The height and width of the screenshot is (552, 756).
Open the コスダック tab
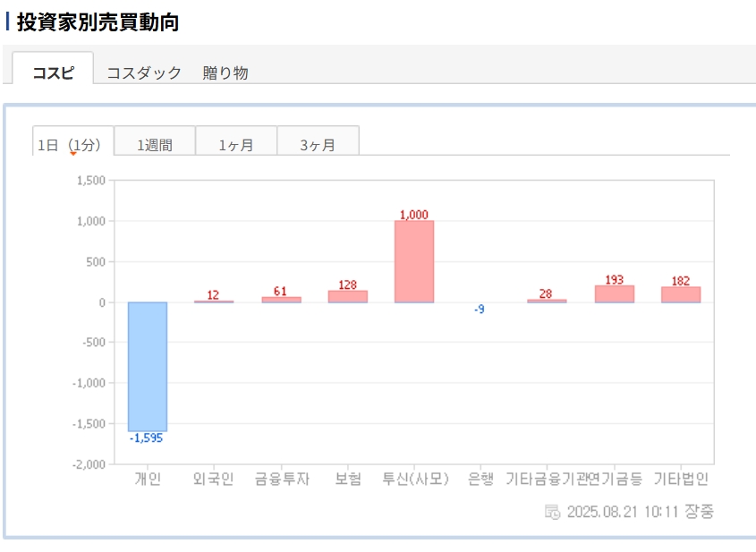[144, 73]
